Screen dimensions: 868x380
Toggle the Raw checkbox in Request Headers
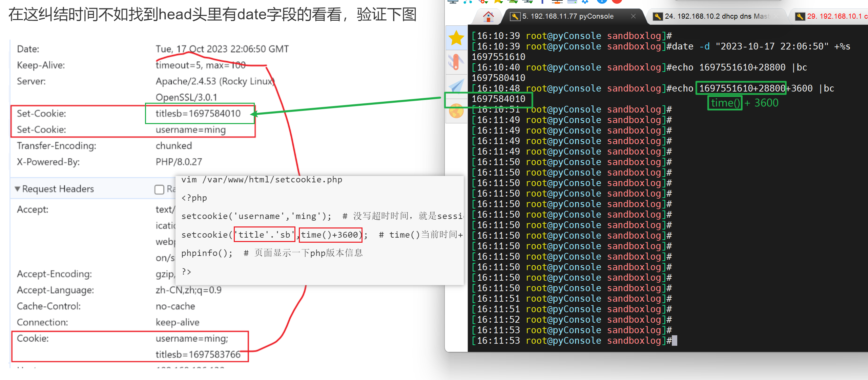(159, 189)
